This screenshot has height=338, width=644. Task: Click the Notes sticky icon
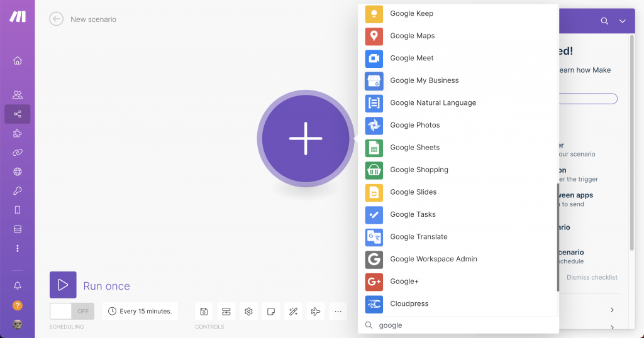(271, 312)
